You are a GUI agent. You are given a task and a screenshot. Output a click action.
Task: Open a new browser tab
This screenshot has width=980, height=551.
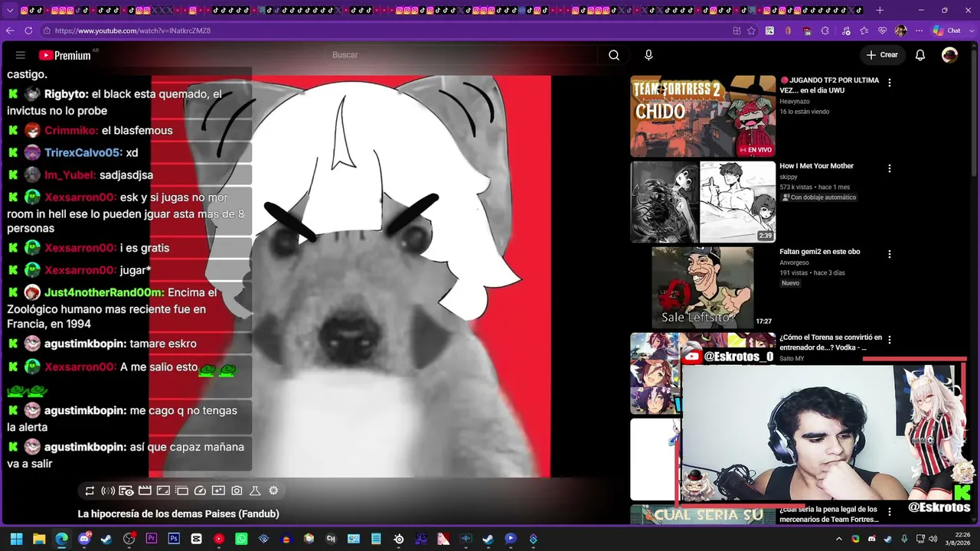(x=880, y=11)
